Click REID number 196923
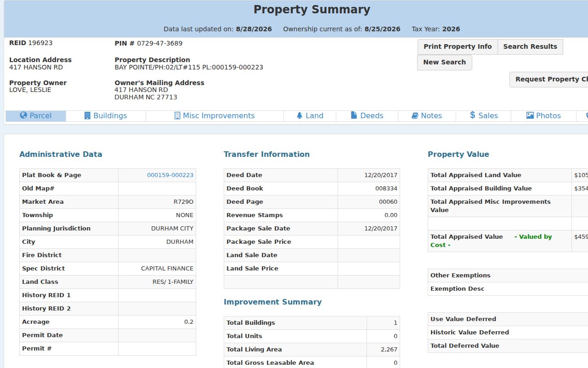The height and width of the screenshot is (368, 588). [x=40, y=43]
